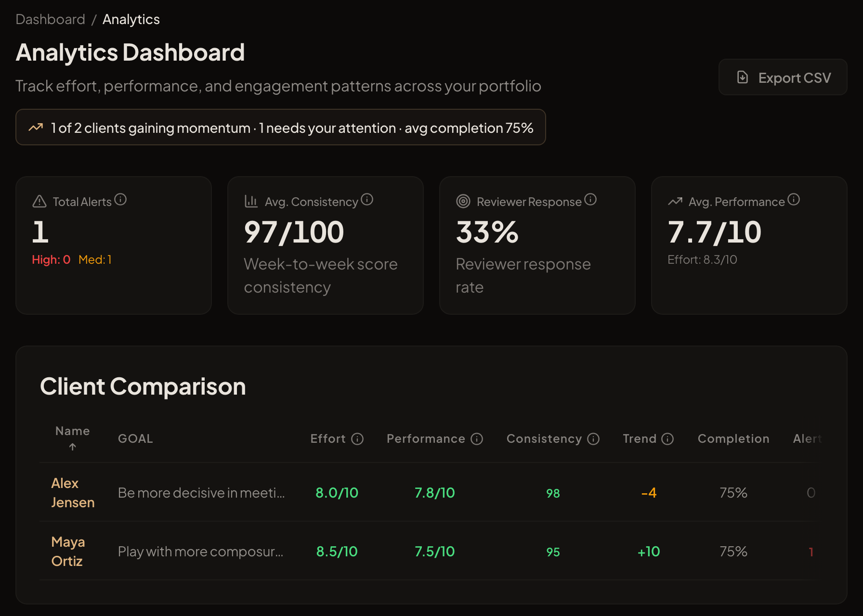
Task: Click the Effort column info icon
Action: 357,439
